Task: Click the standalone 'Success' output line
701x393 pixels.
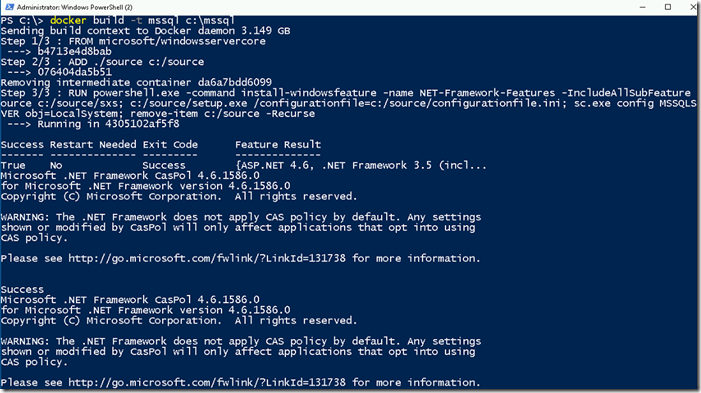Action: click(x=22, y=290)
